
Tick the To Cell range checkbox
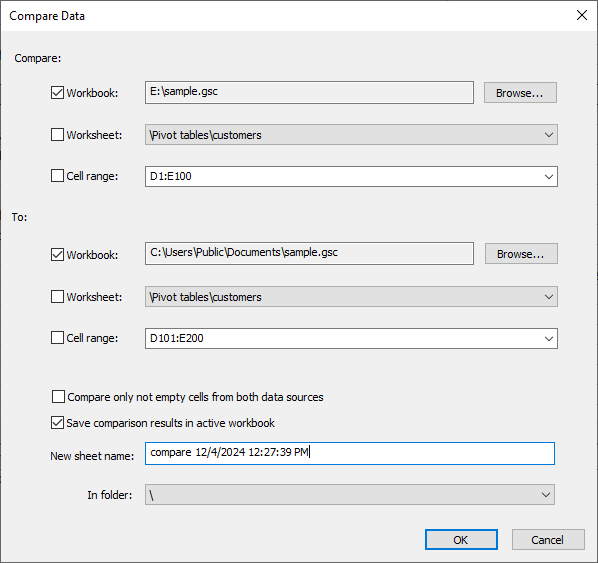[57, 338]
